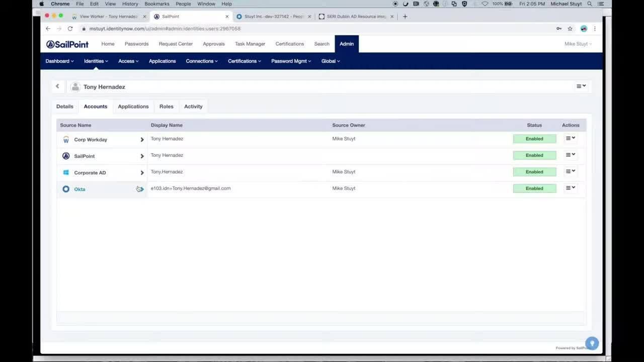Expand the SailPoint account row arrow
Viewport: 644px width, 362px height.
(142, 156)
